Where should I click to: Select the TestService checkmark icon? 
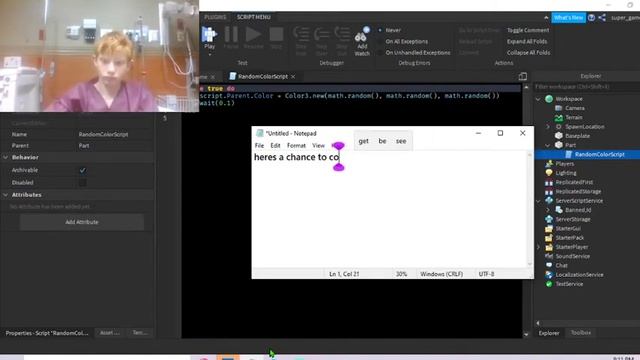549,284
